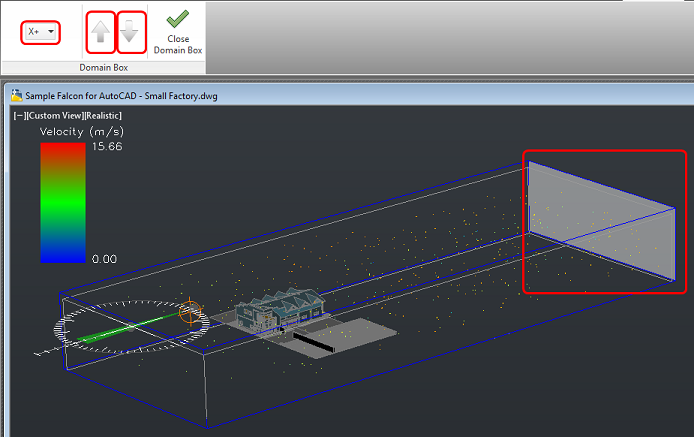This screenshot has width=694, height=437.
Task: Click the wind compass dial ring
Action: (x=131, y=327)
